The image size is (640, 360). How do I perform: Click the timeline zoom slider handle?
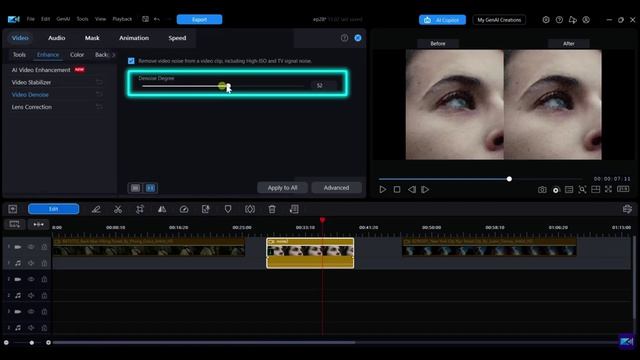(x=31, y=342)
